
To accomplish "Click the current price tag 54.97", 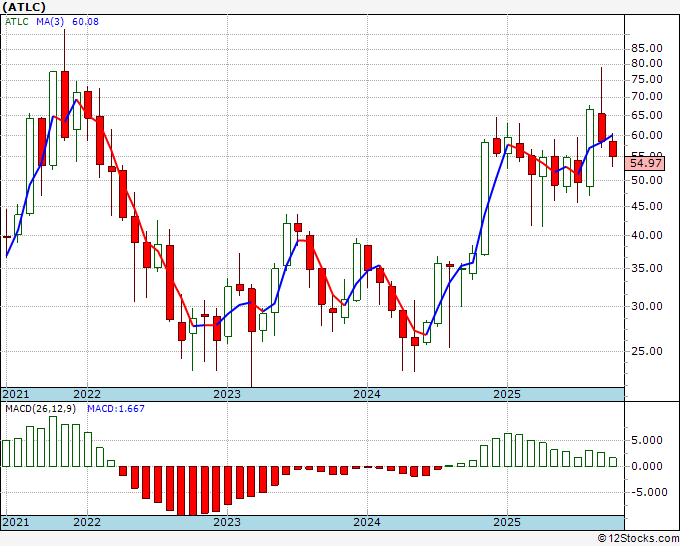I will coord(645,163).
